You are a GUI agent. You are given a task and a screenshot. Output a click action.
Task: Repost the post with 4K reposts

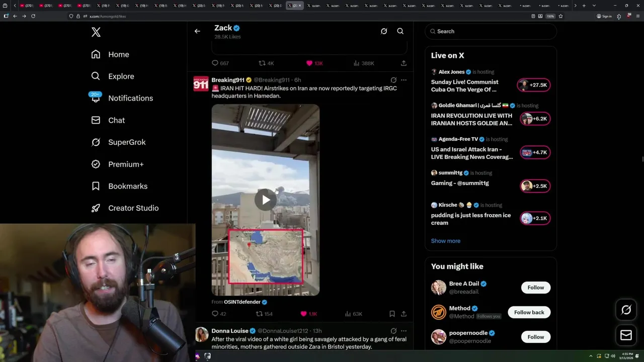pos(266,63)
